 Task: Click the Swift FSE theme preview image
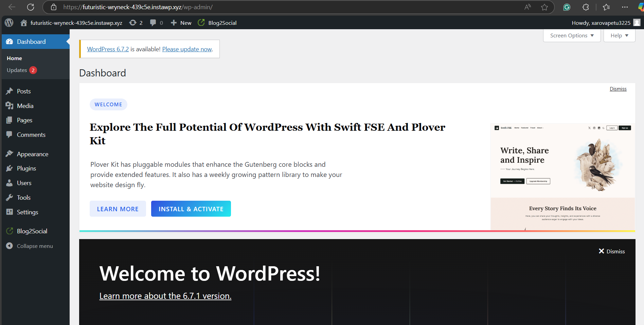tap(562, 177)
